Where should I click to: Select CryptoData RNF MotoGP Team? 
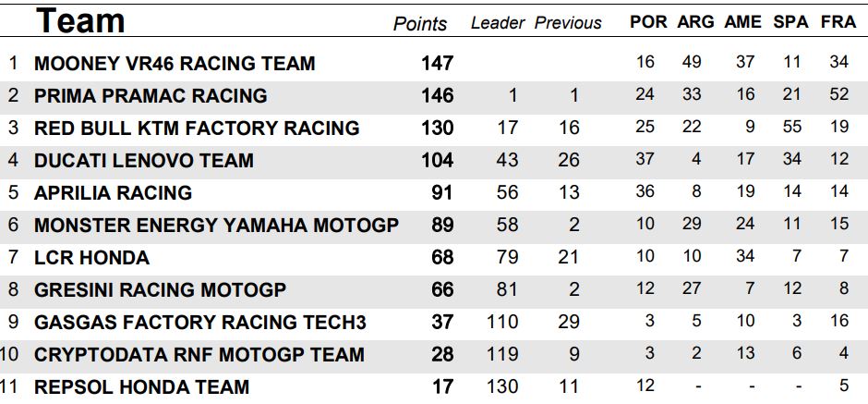click(x=199, y=355)
